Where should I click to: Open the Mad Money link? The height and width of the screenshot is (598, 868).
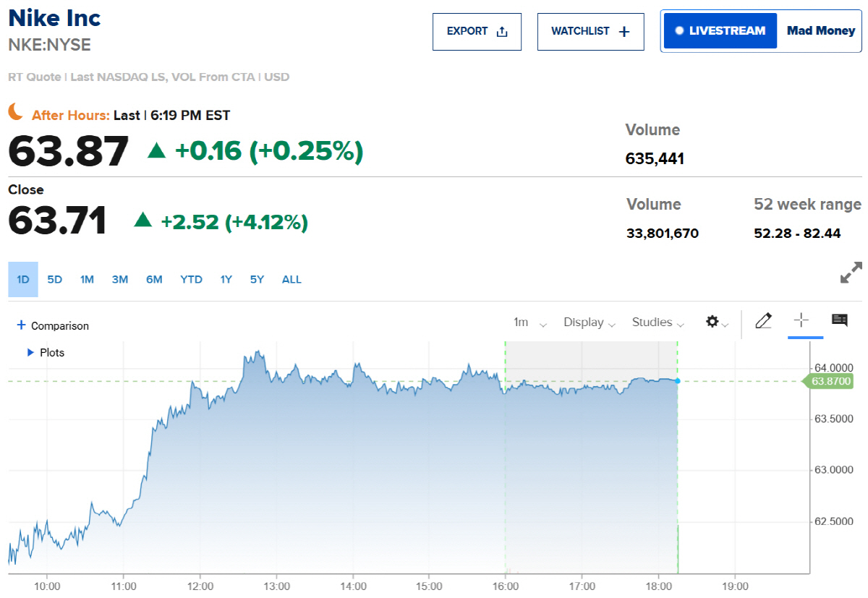(820, 30)
